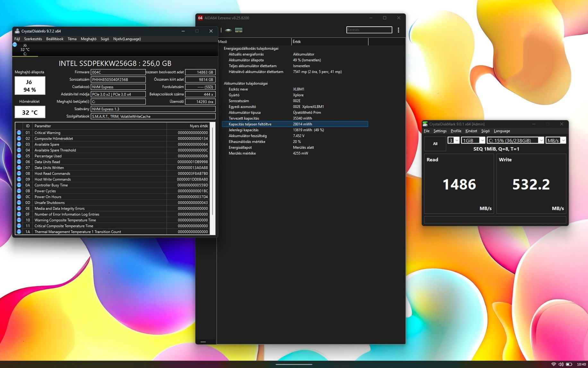Close the AIDA64 Extreme window
588x368 pixels.
(x=399, y=18)
